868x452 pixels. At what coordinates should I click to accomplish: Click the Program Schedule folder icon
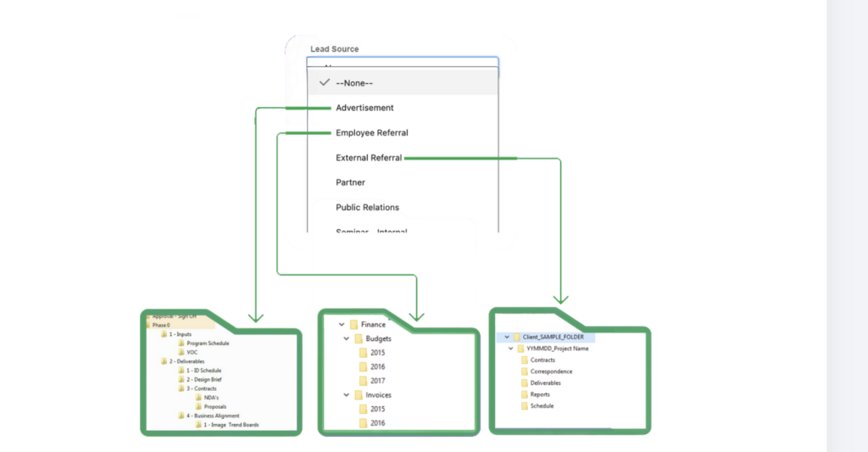(x=181, y=343)
